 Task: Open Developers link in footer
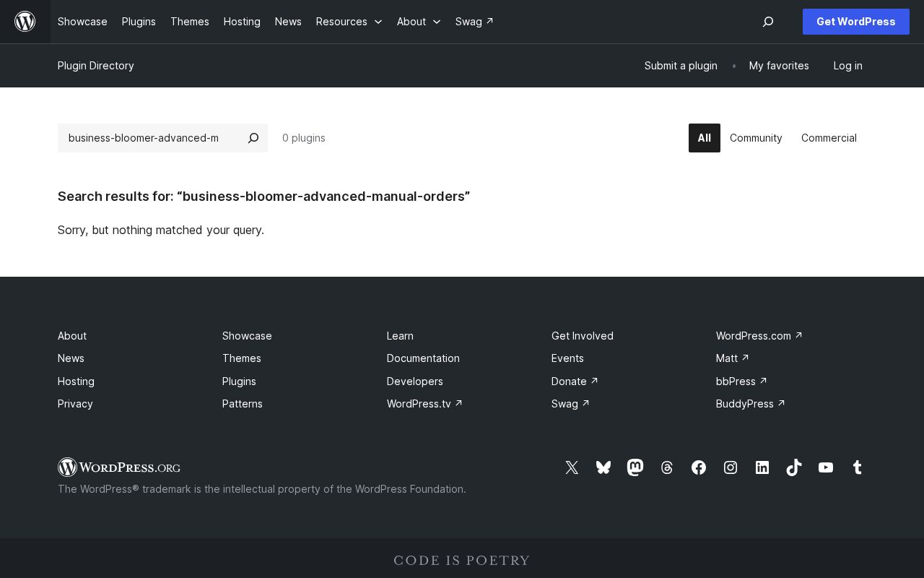415,381
